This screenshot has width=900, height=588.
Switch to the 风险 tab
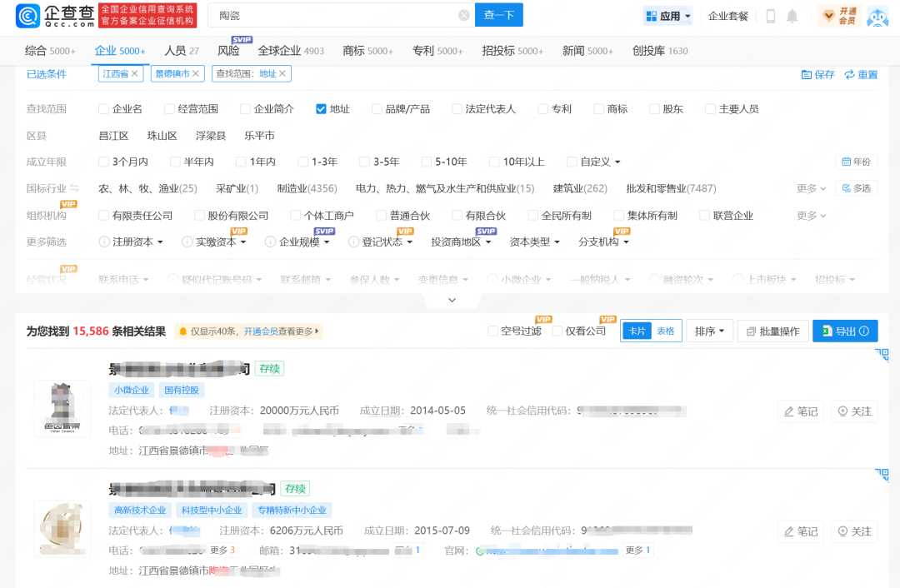[x=228, y=51]
